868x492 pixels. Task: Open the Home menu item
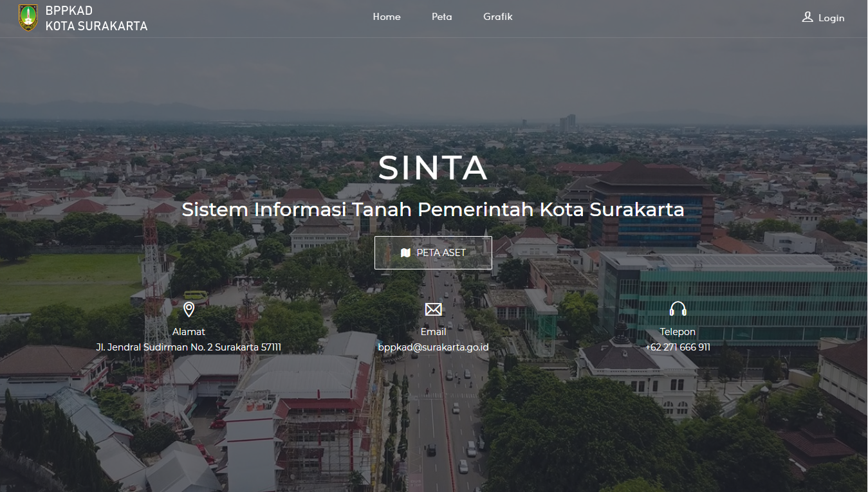pyautogui.click(x=387, y=17)
